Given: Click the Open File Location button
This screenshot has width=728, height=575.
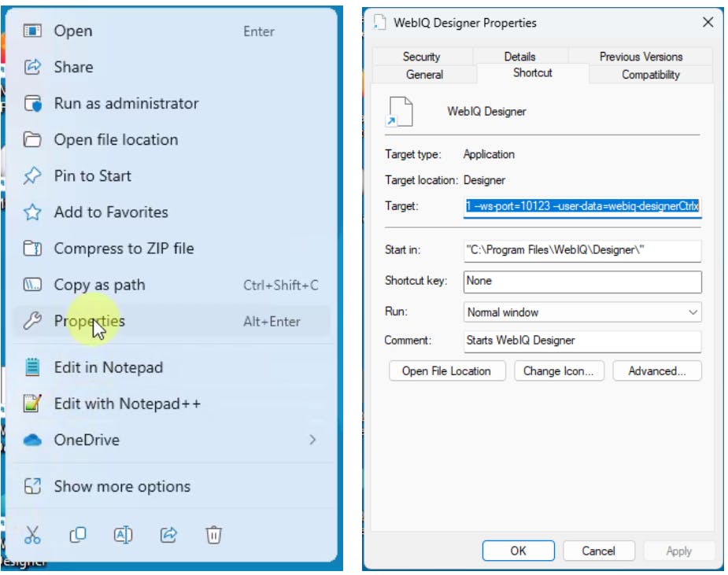Looking at the screenshot, I should (x=447, y=370).
